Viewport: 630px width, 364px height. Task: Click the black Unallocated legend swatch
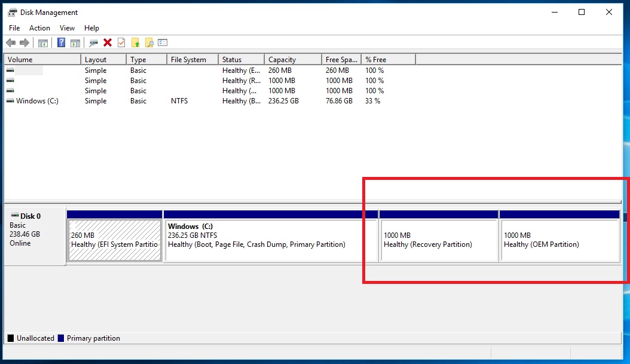click(x=11, y=338)
